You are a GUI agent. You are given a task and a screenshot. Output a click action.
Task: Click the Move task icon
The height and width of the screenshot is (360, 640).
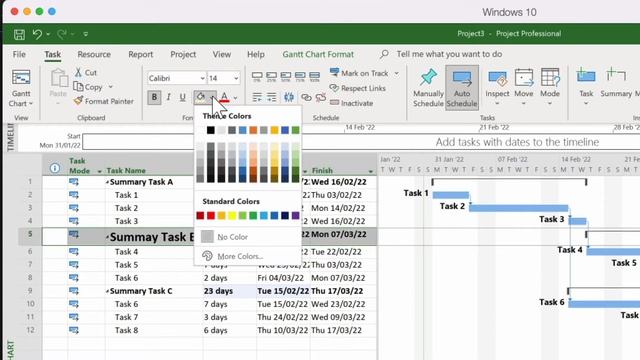524,78
